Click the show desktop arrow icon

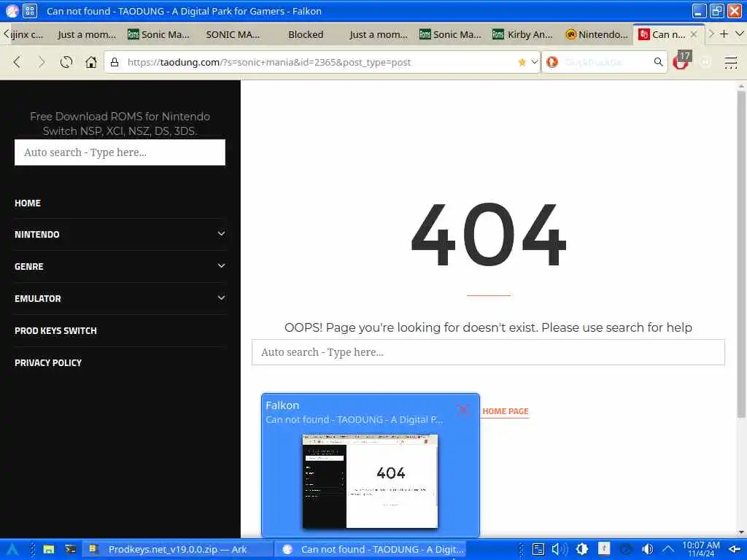tap(735, 550)
